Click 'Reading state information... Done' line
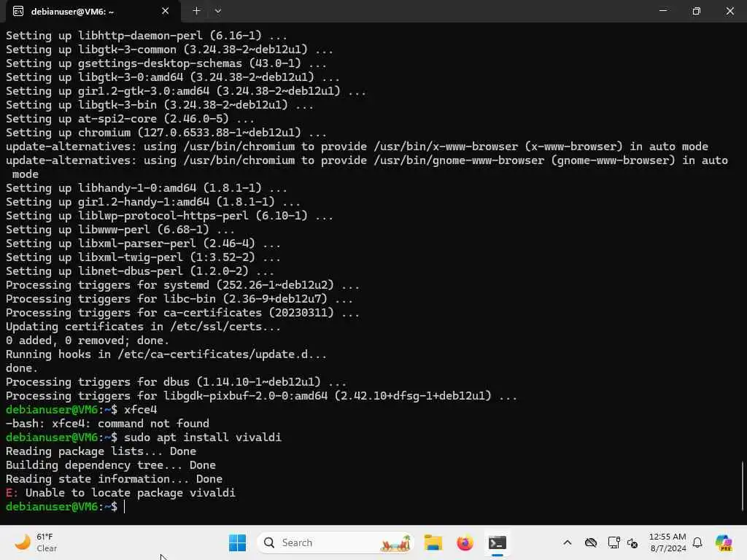Screen dimensions: 747x560 click(114, 478)
